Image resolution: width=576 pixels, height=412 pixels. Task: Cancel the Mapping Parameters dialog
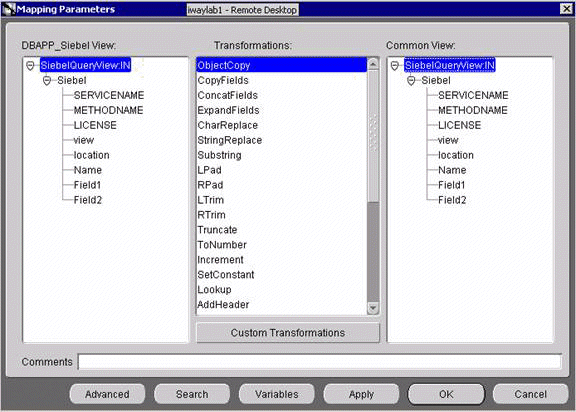click(x=530, y=394)
